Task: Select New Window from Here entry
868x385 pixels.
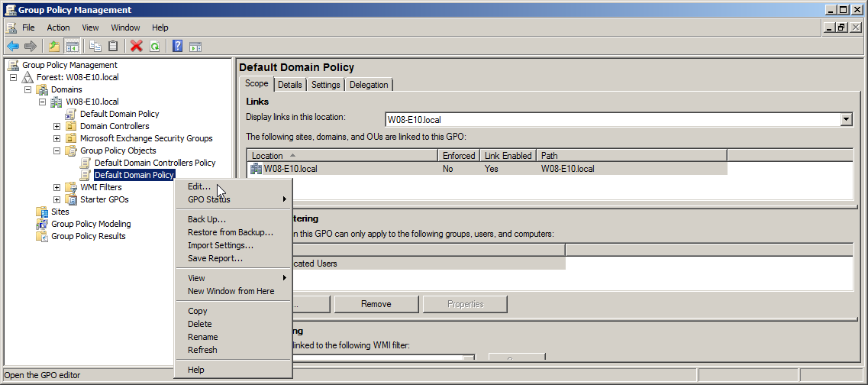Action: [233, 291]
